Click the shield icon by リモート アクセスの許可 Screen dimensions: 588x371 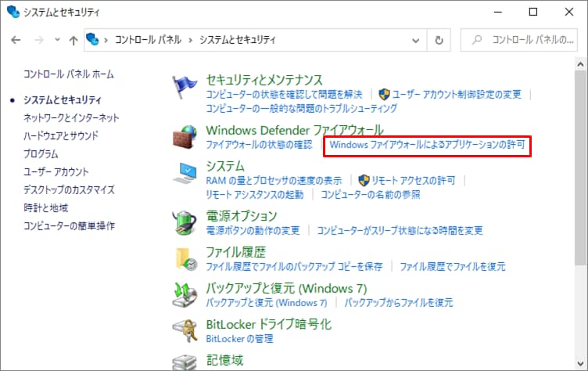364,181
